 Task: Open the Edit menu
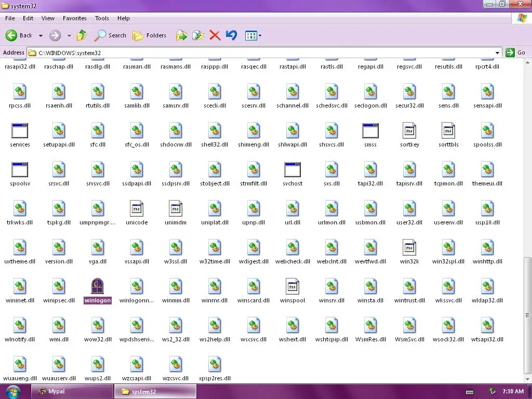[x=28, y=18]
